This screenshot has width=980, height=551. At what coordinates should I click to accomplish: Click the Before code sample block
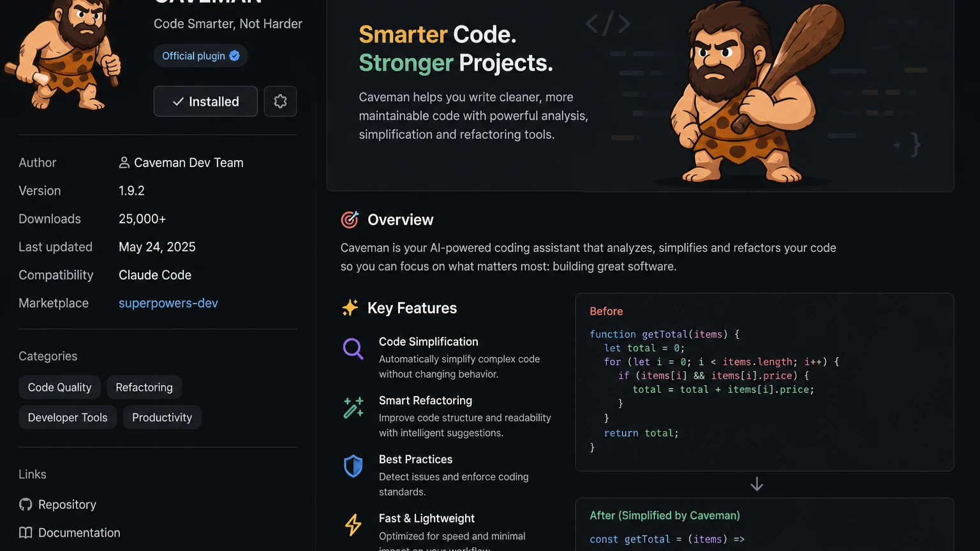[764, 382]
